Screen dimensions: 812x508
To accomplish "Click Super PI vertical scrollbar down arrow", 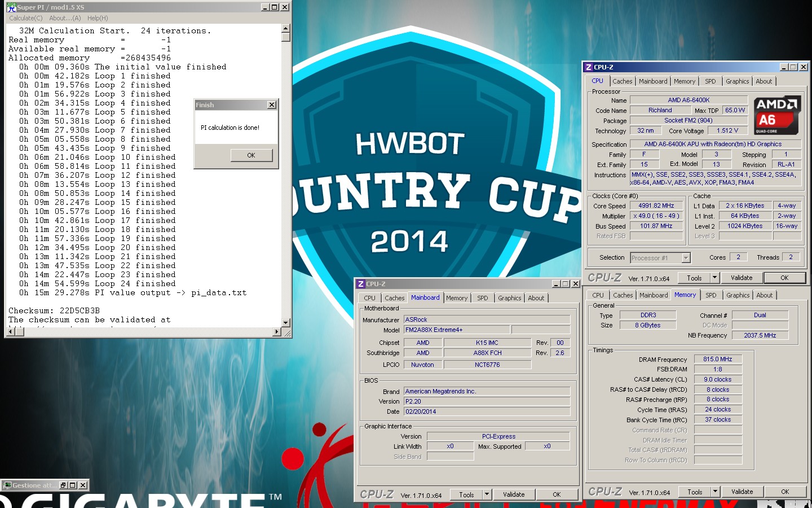I will pyautogui.click(x=285, y=323).
